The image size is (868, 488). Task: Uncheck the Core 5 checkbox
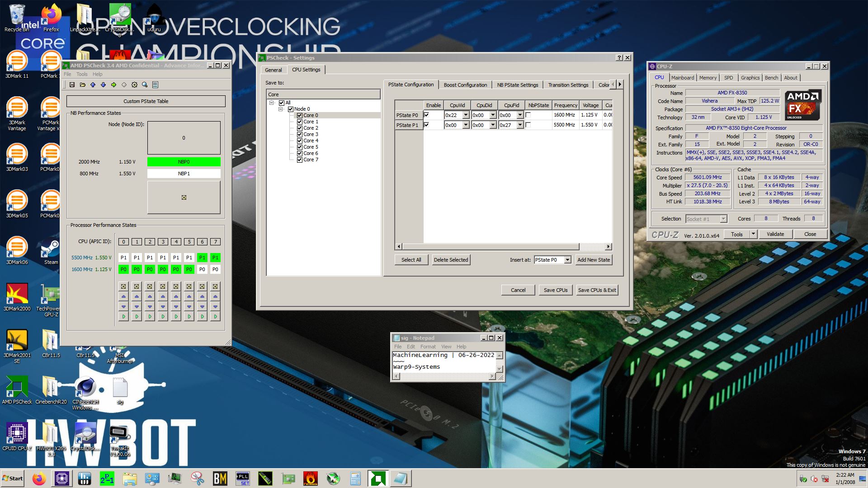(x=299, y=147)
